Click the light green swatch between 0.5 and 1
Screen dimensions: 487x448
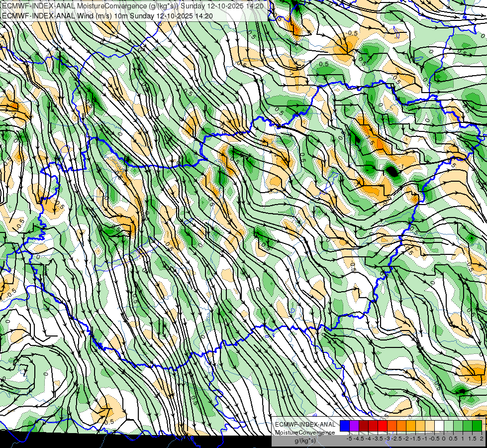click(459, 426)
